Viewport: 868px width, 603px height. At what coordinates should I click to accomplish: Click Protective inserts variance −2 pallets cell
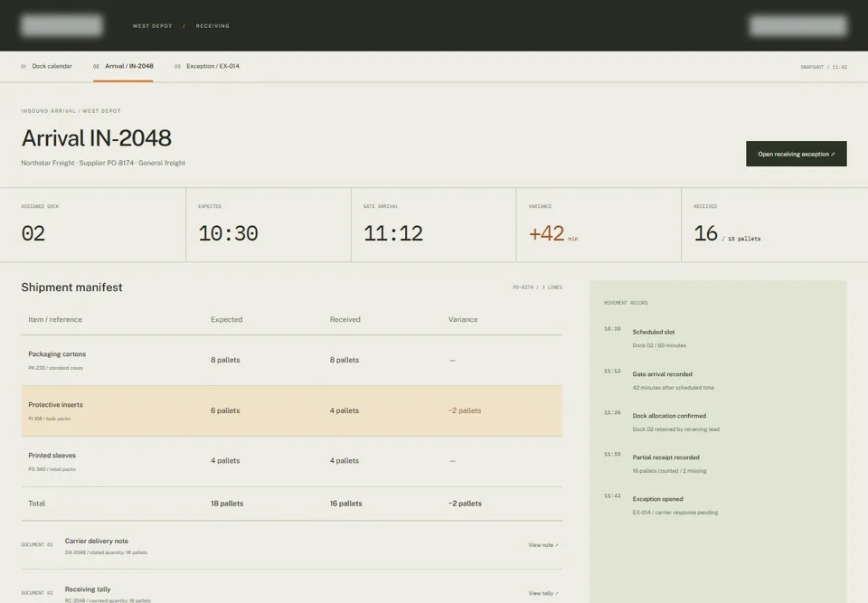coord(465,410)
